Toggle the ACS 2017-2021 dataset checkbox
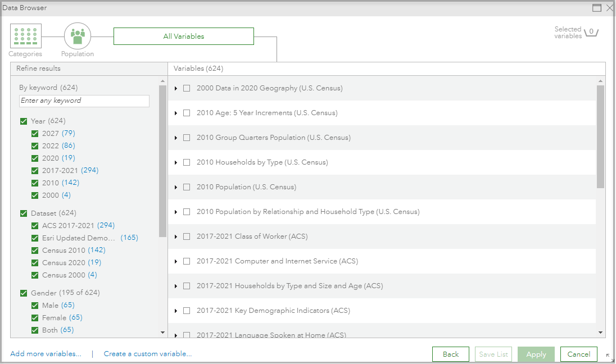 35,226
